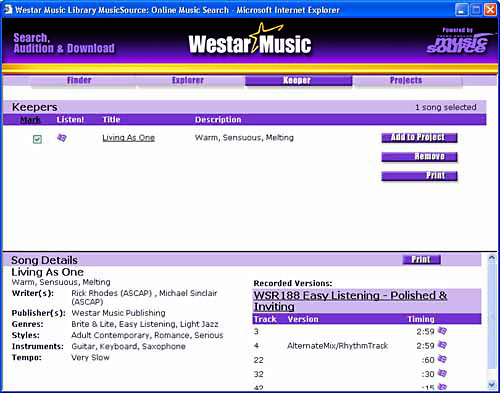Image resolution: width=500 pixels, height=393 pixels.
Task: Click the Song Details scrollbar thumb
Action: [x=491, y=315]
